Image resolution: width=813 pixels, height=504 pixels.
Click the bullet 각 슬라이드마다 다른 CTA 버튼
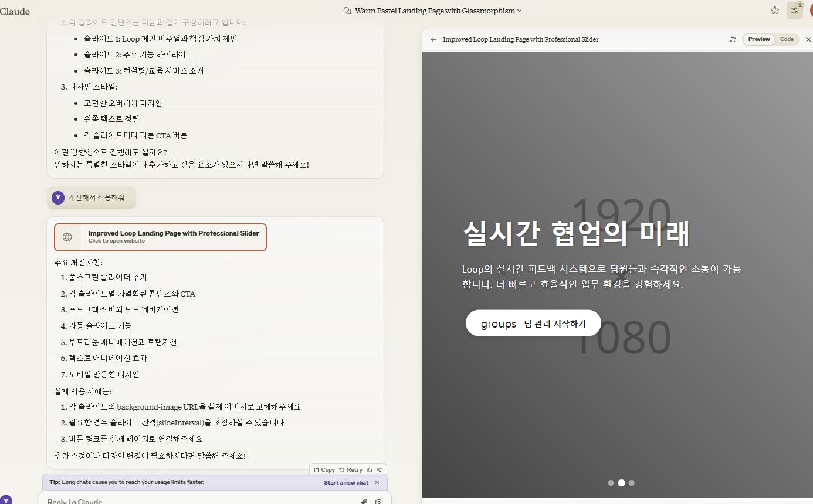click(x=135, y=135)
